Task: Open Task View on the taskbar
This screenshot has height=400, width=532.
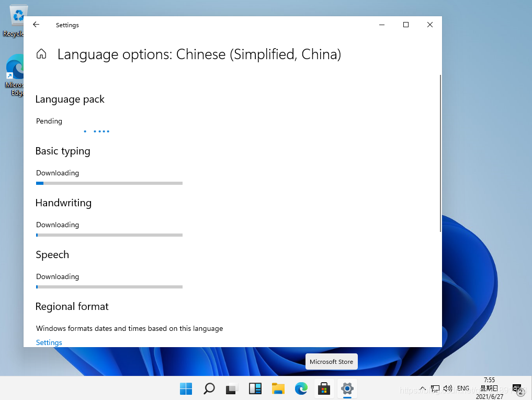Action: [232, 388]
